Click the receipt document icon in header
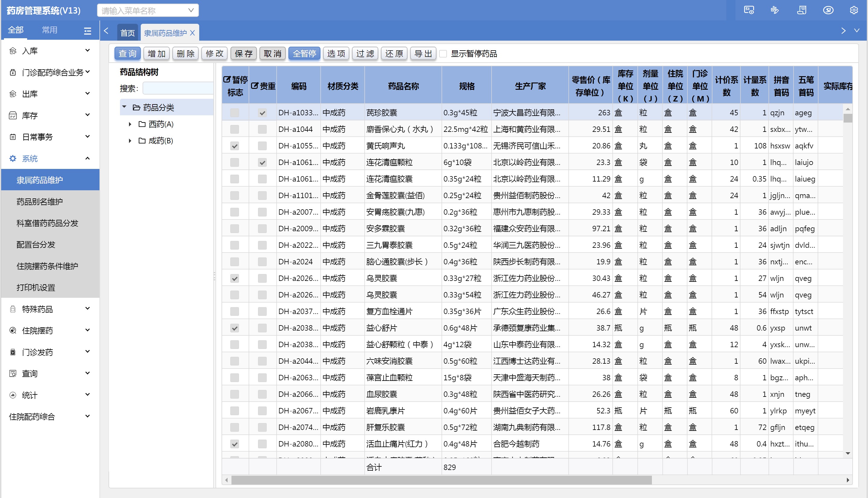Viewport: 868px width, 498px height. [802, 10]
